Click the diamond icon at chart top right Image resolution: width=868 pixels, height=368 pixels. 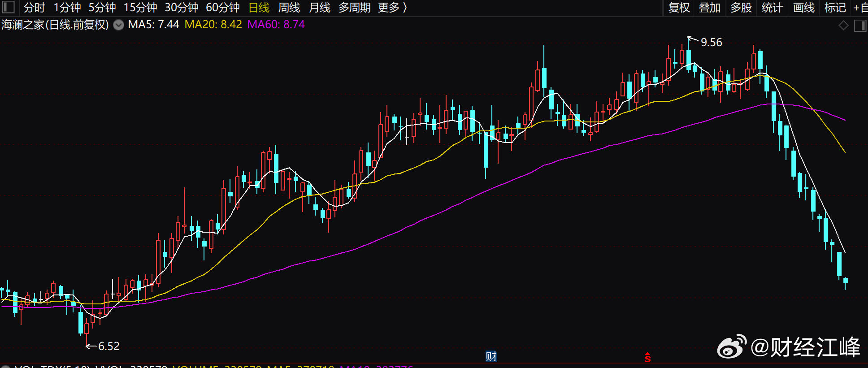pyautogui.click(x=844, y=26)
